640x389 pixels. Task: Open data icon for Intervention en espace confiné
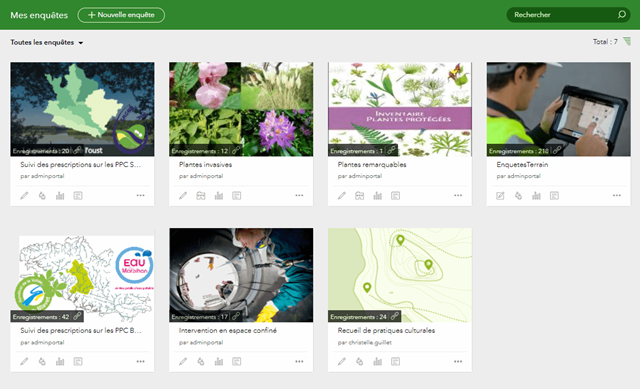click(237, 361)
